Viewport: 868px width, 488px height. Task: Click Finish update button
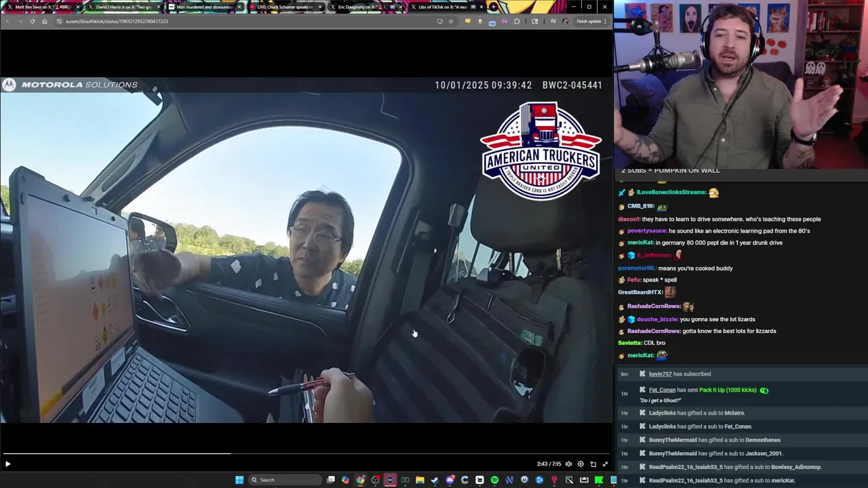point(591,21)
